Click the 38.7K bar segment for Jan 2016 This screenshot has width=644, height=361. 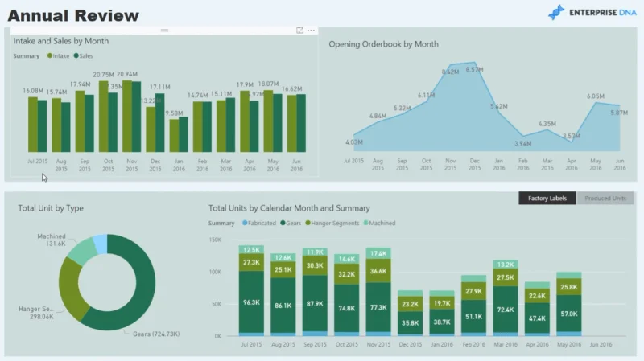(442, 322)
